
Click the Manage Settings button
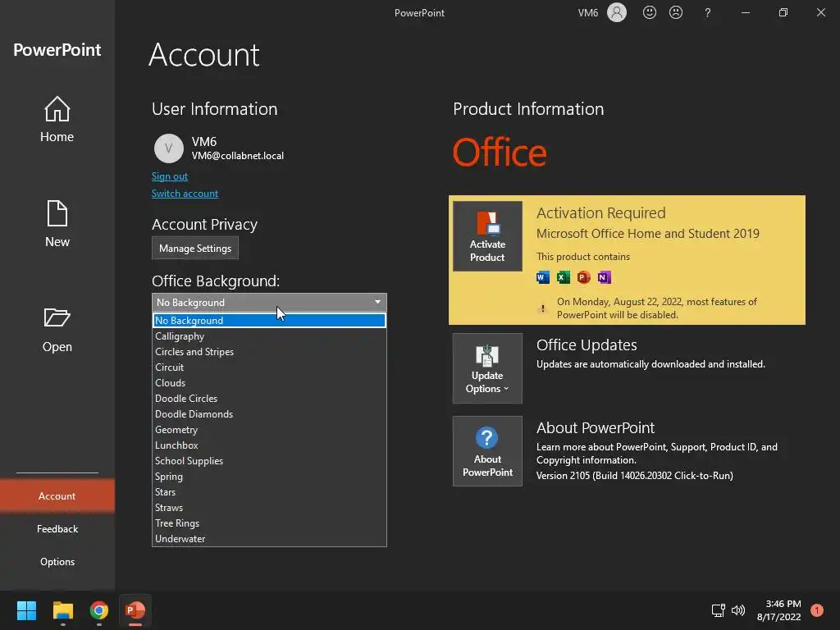[x=195, y=248]
